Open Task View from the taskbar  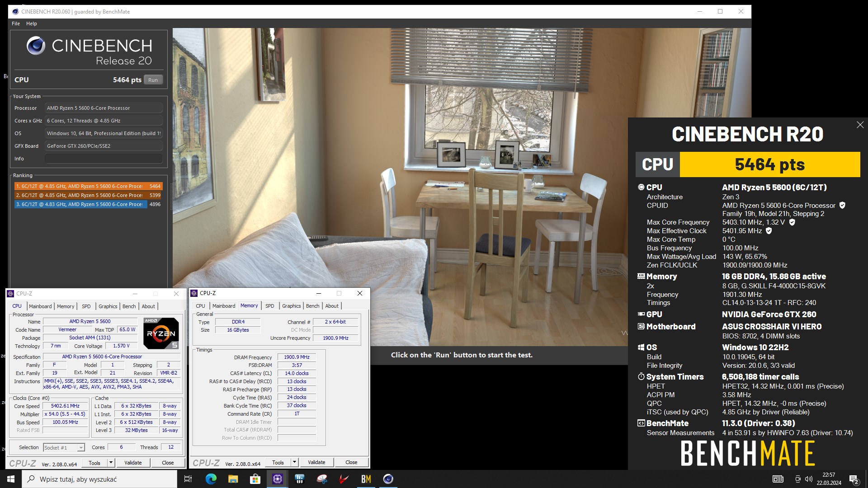pyautogui.click(x=188, y=479)
